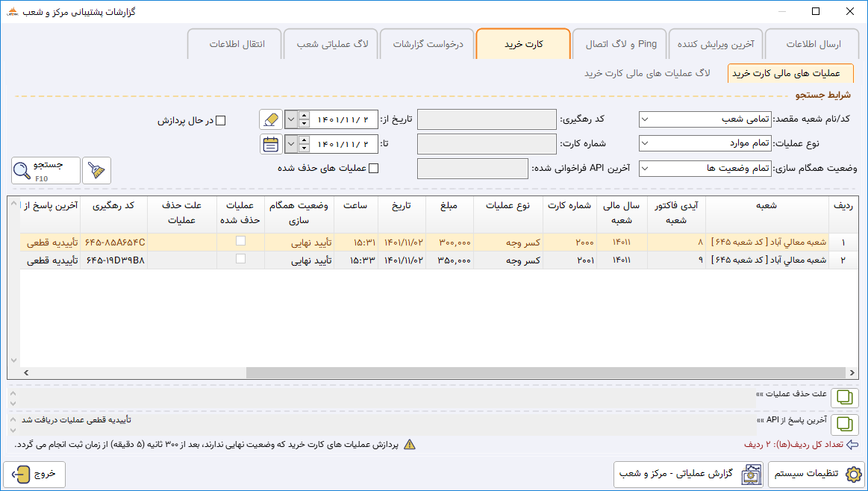Click the copy icon for آخرین پاسخ از API
Image resolution: width=868 pixels, height=491 pixels.
[x=845, y=424]
